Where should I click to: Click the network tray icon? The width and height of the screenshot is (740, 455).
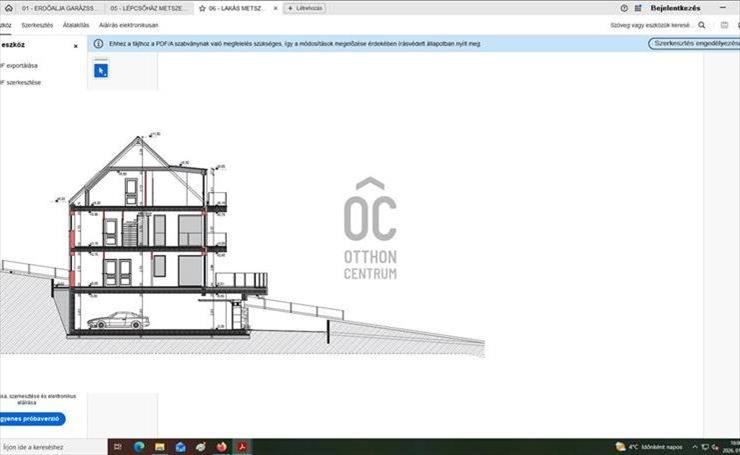[x=705, y=447]
